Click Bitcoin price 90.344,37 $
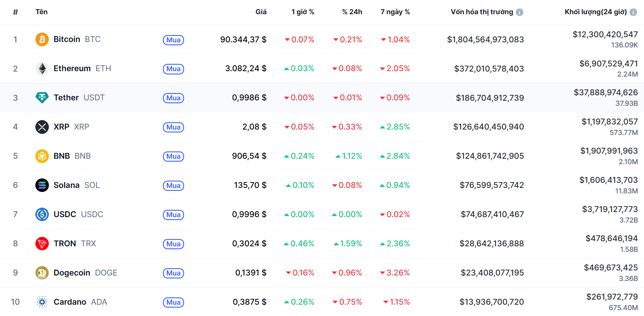 (x=243, y=39)
